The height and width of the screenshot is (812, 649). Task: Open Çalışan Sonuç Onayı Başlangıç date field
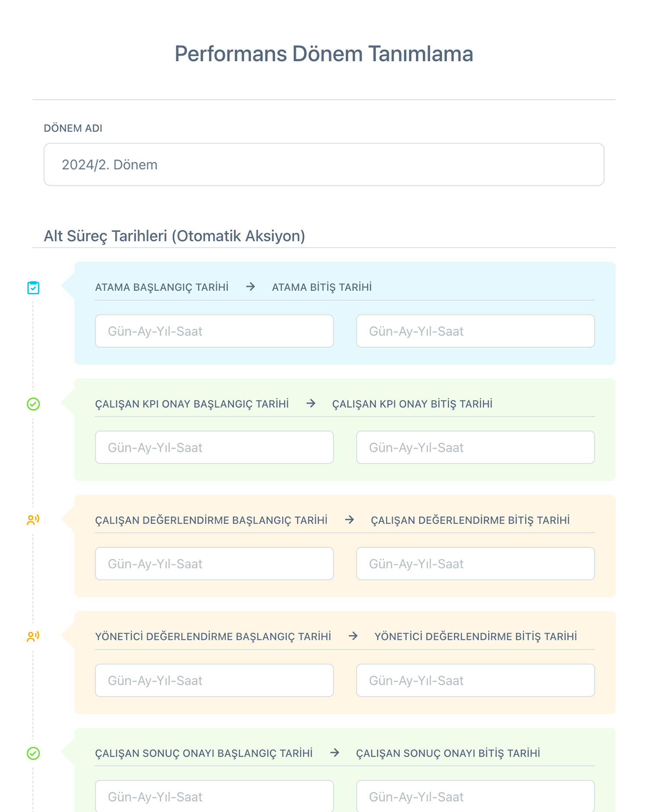click(214, 796)
